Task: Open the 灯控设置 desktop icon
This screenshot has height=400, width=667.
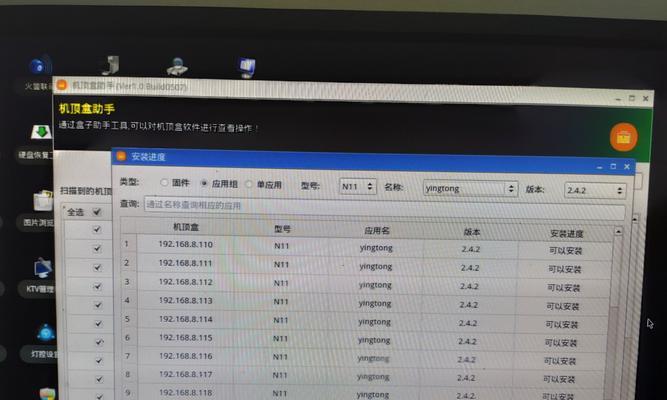Action: pyautogui.click(x=46, y=333)
